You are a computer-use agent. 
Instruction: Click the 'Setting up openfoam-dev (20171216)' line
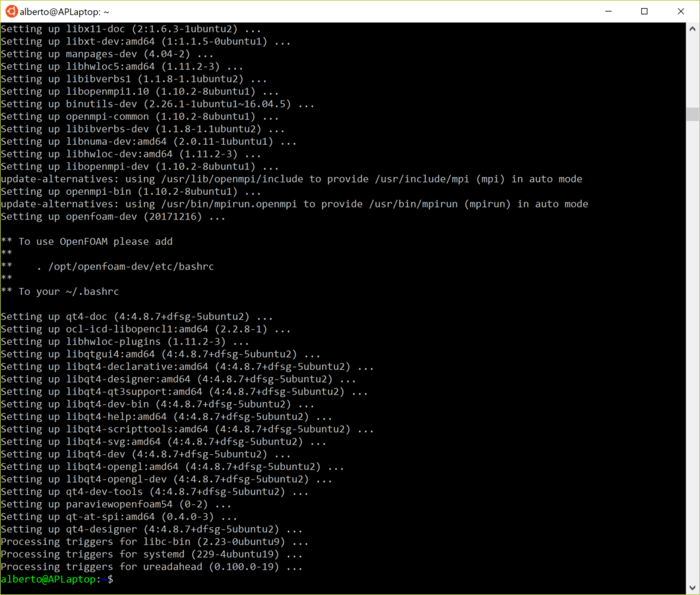[x=113, y=216]
